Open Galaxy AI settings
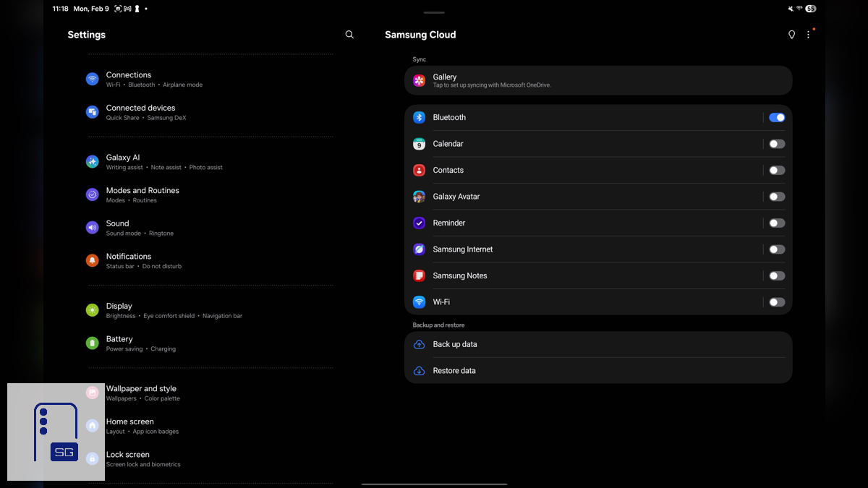This screenshot has height=488, width=868. tap(210, 162)
